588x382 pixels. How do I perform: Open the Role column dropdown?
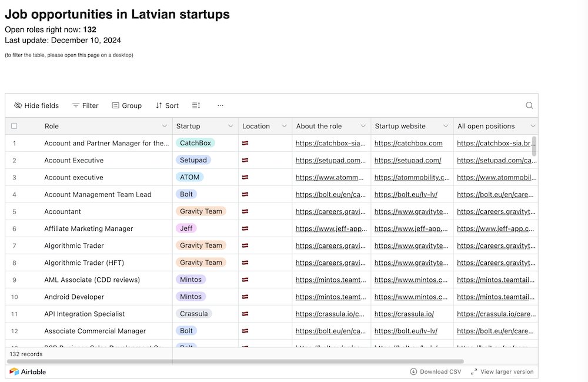click(164, 126)
